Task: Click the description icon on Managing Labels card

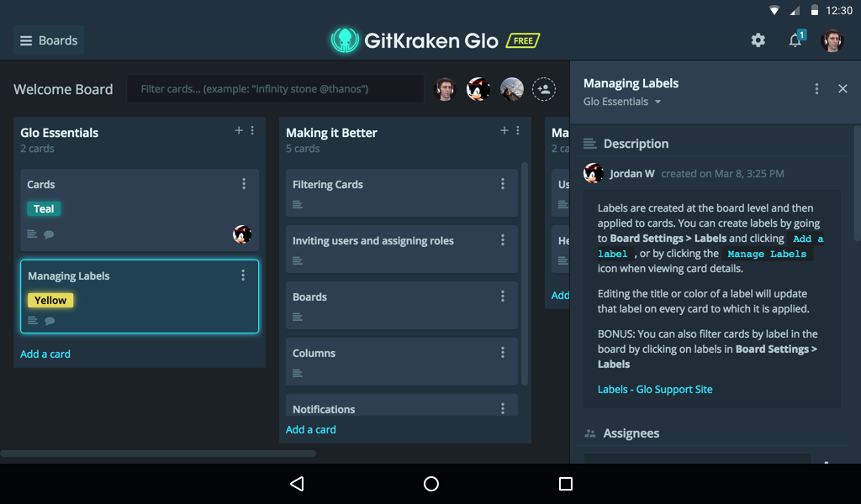Action: point(33,320)
